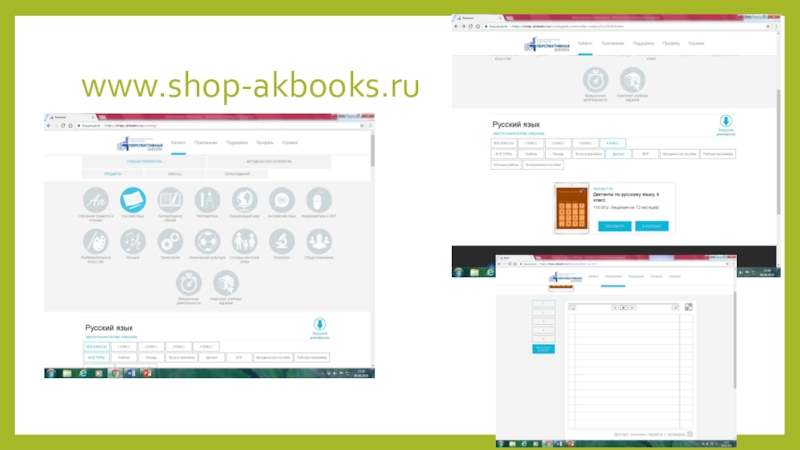Switch to the Учебная литература tab
The width and height of the screenshot is (800, 450).
click(x=144, y=162)
